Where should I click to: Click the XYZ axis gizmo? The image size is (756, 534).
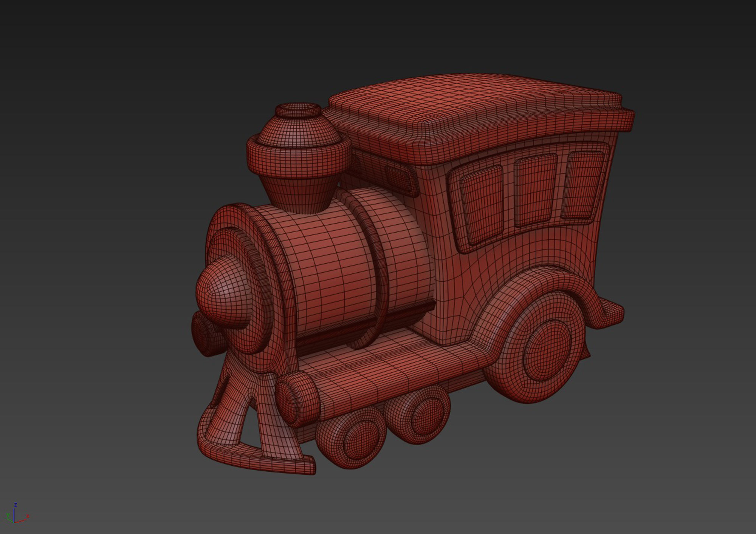click(x=17, y=514)
